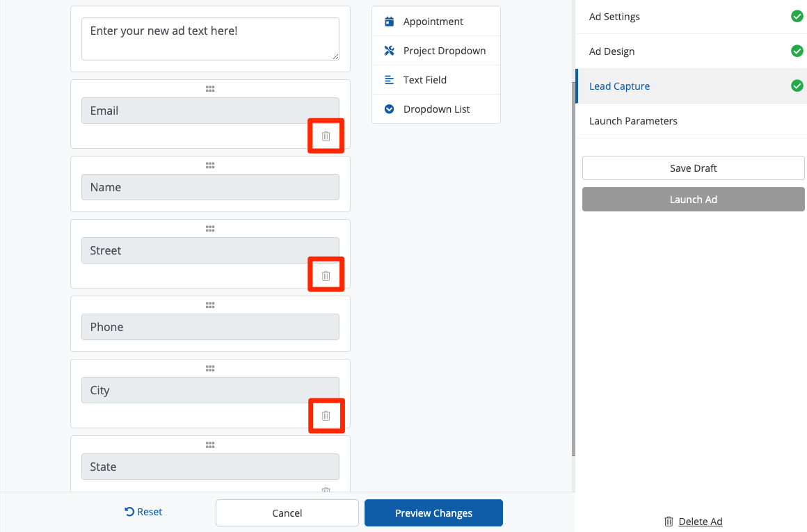Add a Dropdown List field

pyautogui.click(x=436, y=109)
